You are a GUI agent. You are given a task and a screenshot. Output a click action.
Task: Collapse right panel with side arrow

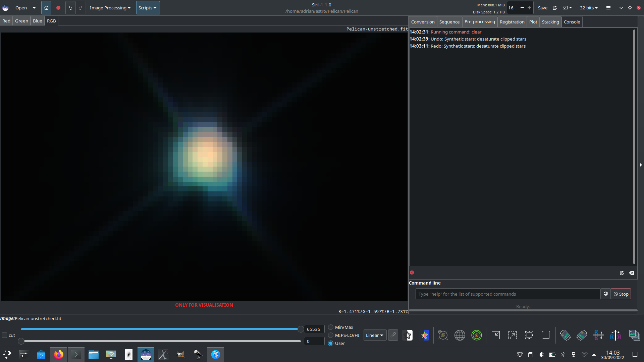(x=641, y=165)
